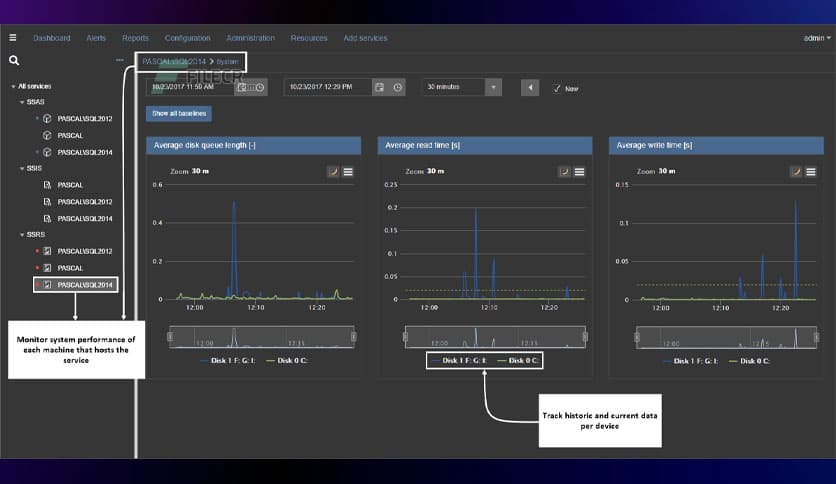Toggle Disk 0 C: in disk queue legend

pos(287,361)
